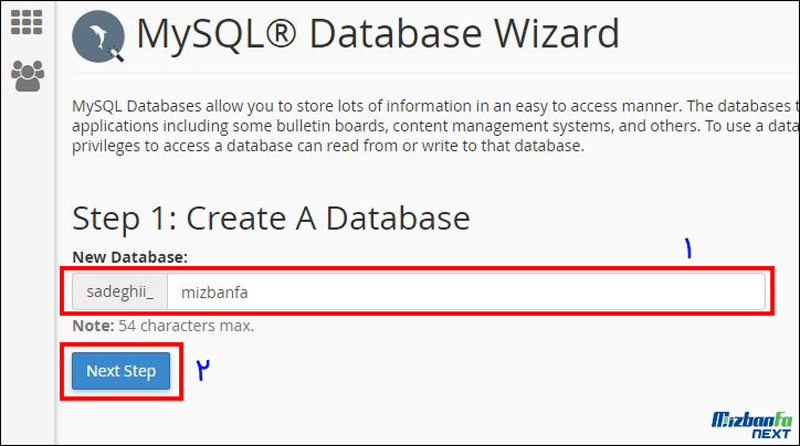This screenshot has width=800, height=446.
Task: Focus the New Database name field
Action: (466, 292)
